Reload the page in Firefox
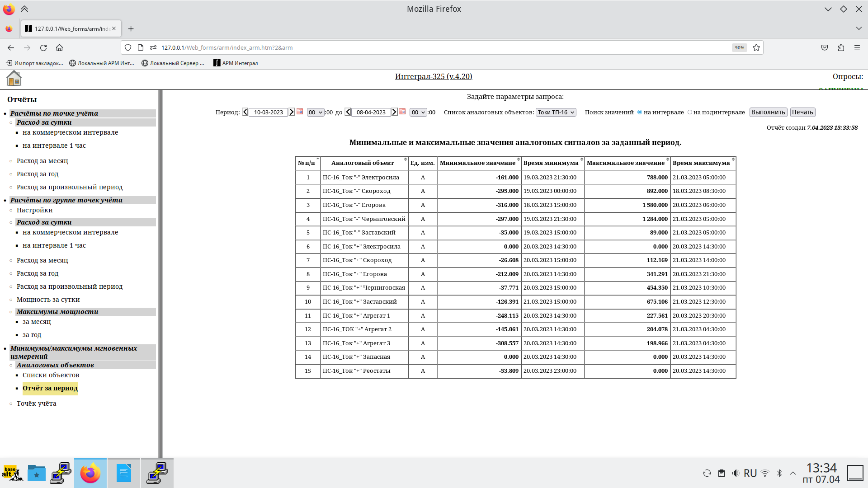This screenshot has height=488, width=868. click(43, 47)
